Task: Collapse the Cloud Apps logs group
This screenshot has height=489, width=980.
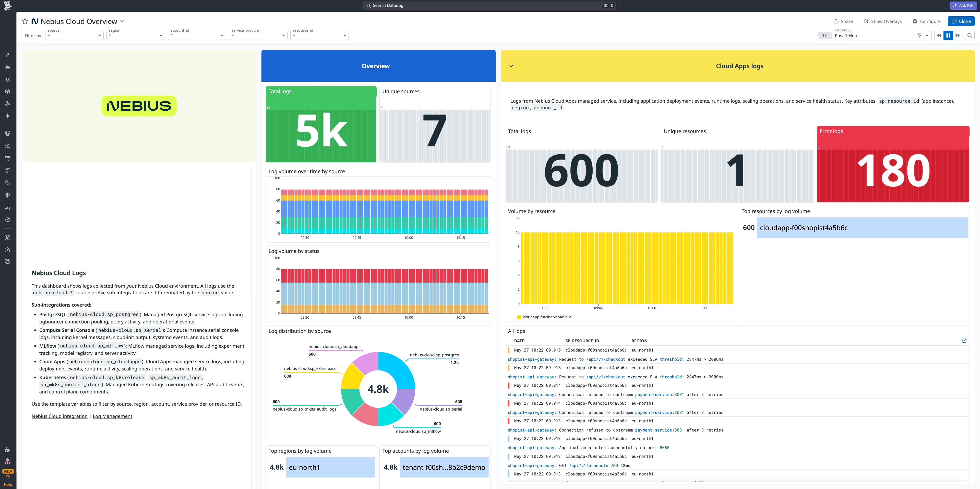Action: (x=511, y=66)
